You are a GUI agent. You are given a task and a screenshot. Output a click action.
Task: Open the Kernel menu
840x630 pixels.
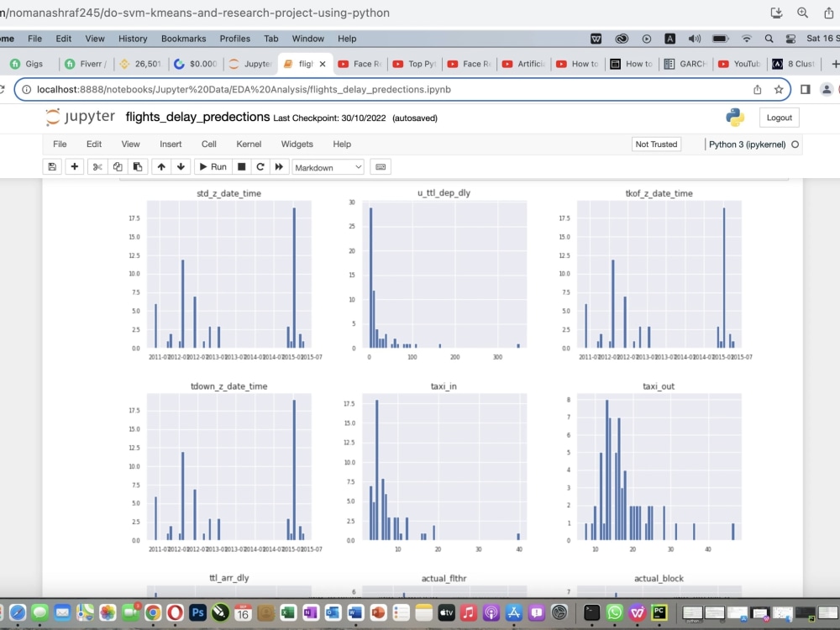click(x=248, y=144)
